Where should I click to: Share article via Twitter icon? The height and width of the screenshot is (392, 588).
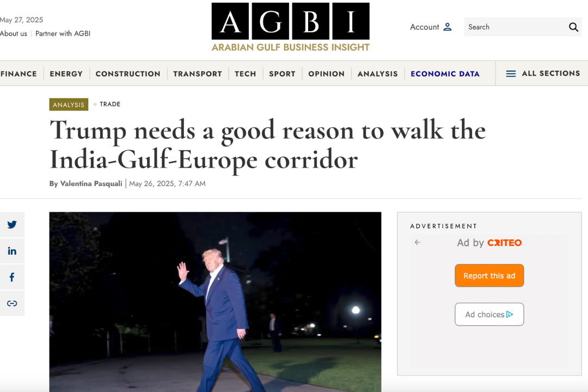pos(12,224)
